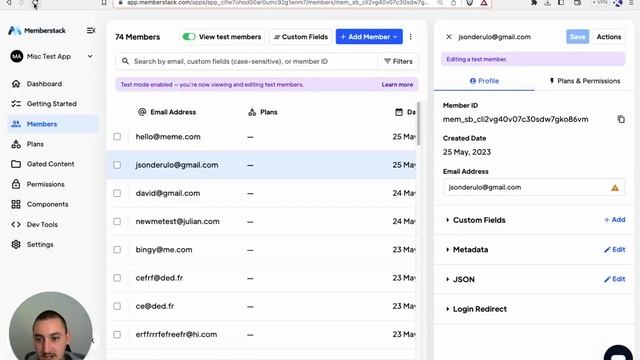Copy the Member ID

pyautogui.click(x=621, y=119)
